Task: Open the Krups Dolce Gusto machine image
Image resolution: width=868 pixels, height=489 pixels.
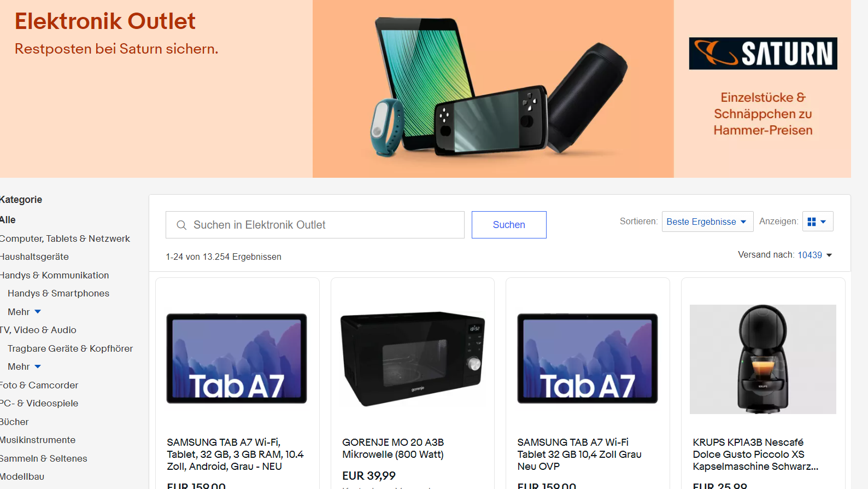Action: coord(763,359)
